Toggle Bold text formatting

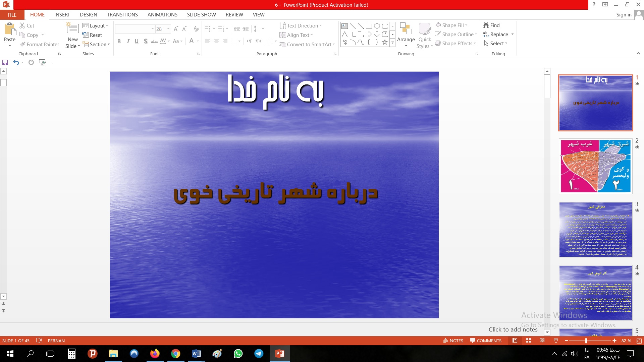(119, 41)
